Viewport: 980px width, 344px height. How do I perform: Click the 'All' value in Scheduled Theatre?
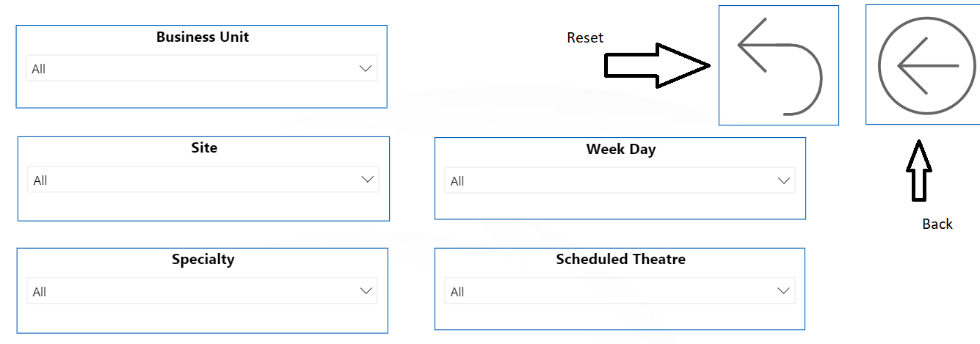point(457,292)
